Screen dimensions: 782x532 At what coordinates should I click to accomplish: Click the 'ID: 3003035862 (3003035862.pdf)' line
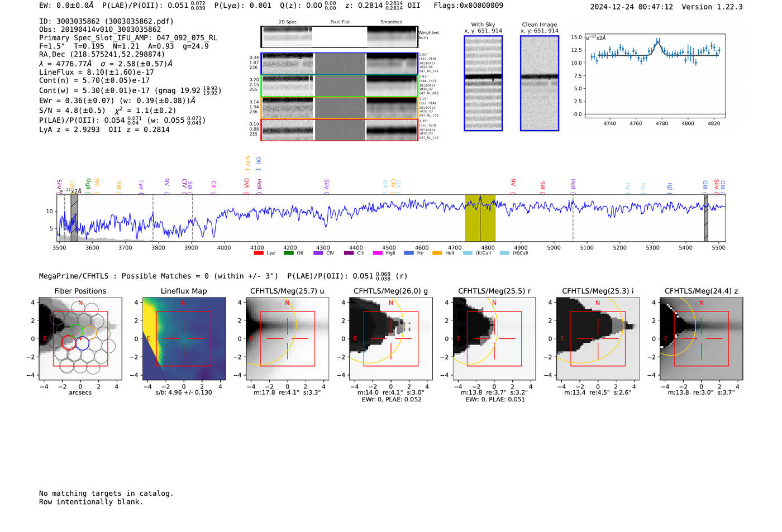[106, 21]
